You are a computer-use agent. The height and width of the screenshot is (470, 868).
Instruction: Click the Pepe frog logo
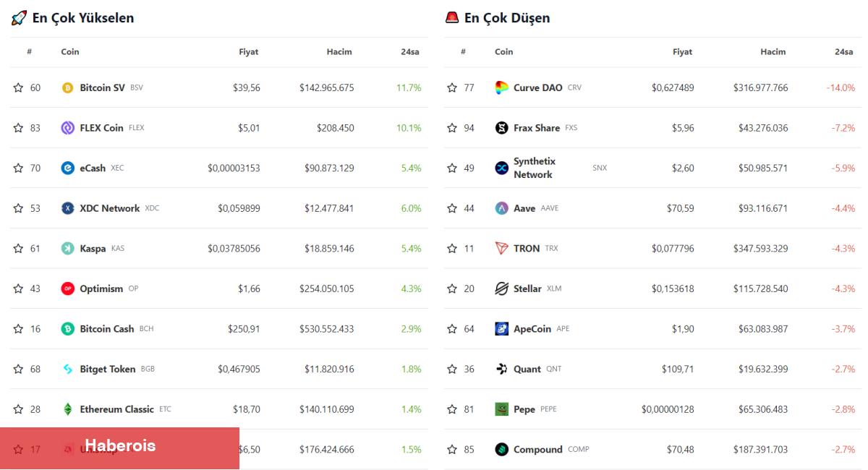(501, 409)
